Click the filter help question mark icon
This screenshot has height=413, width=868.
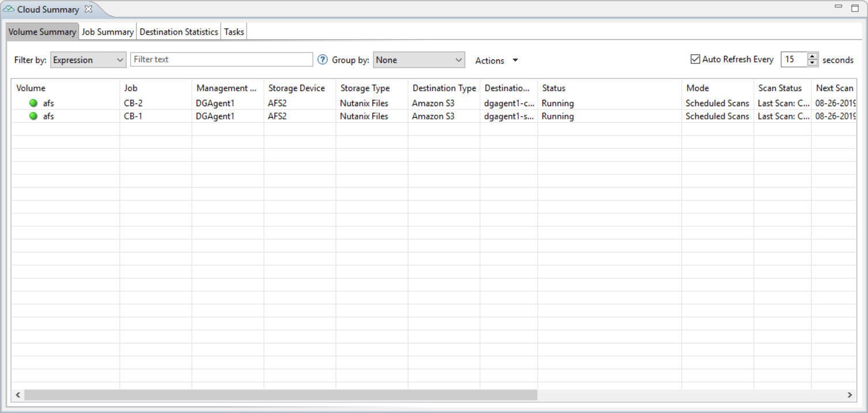pos(323,60)
